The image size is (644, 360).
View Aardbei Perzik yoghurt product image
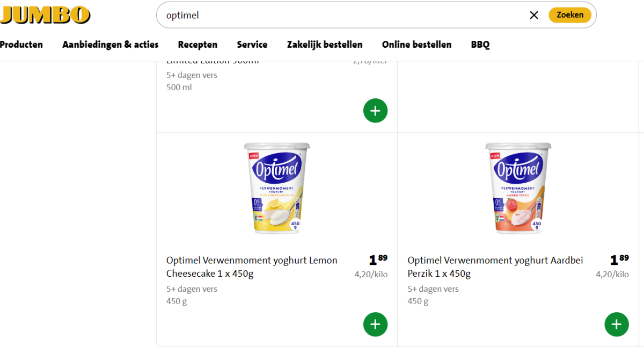coord(518,188)
